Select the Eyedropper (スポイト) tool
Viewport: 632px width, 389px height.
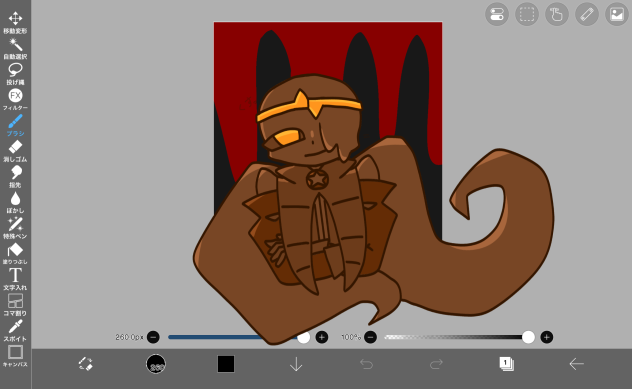click(15, 331)
